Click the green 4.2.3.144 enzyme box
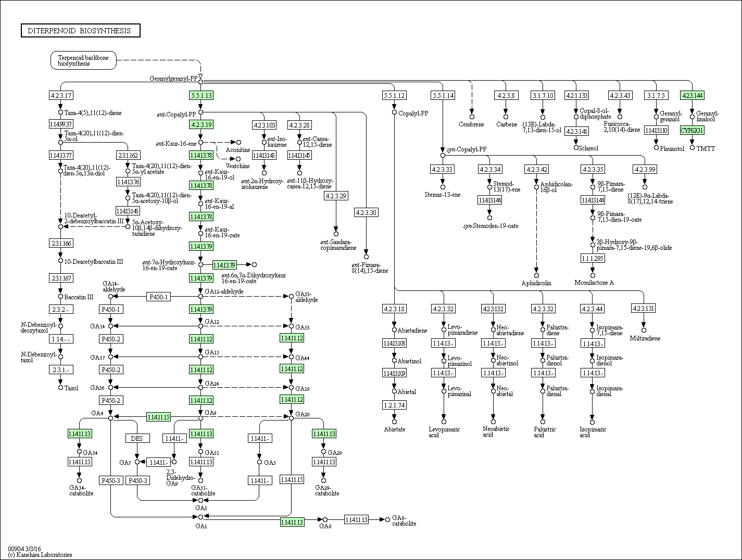This screenshot has width=742, height=560. [692, 95]
